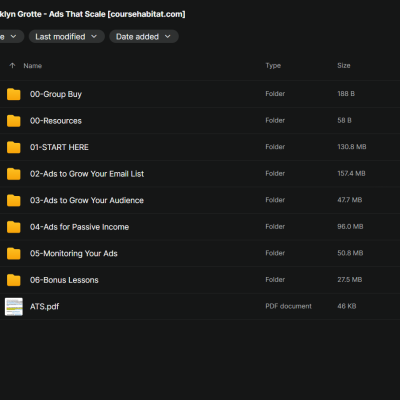Click the folder icon for 02-Ads to Grow Your Email List
The height and width of the screenshot is (400, 400).
click(14, 174)
